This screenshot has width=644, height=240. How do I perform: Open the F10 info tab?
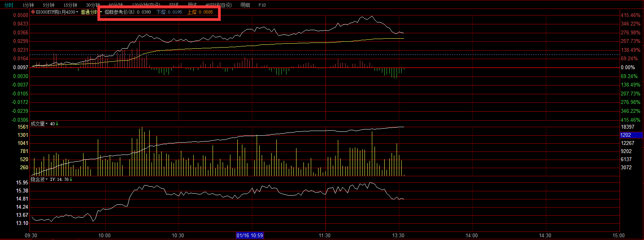262,5
